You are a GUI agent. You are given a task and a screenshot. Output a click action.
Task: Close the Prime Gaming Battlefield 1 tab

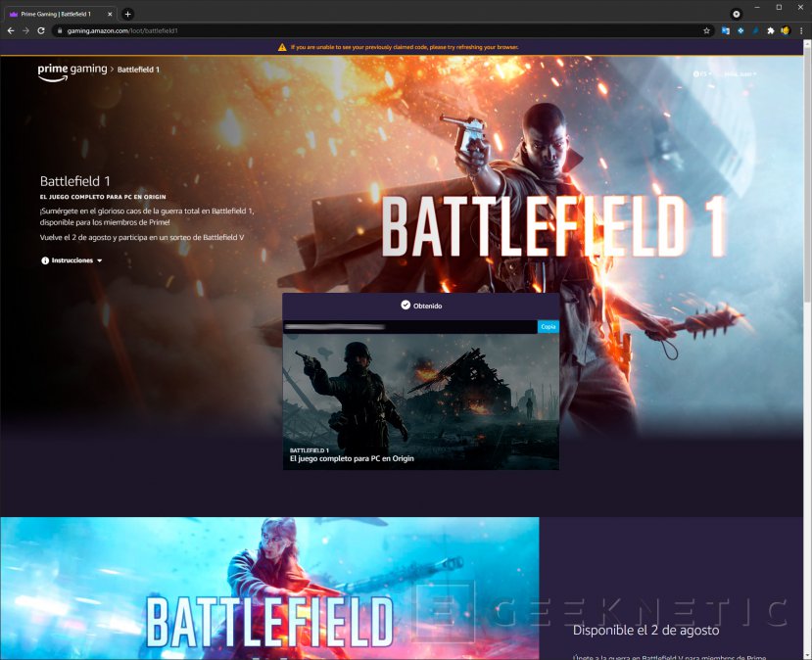click(x=110, y=14)
